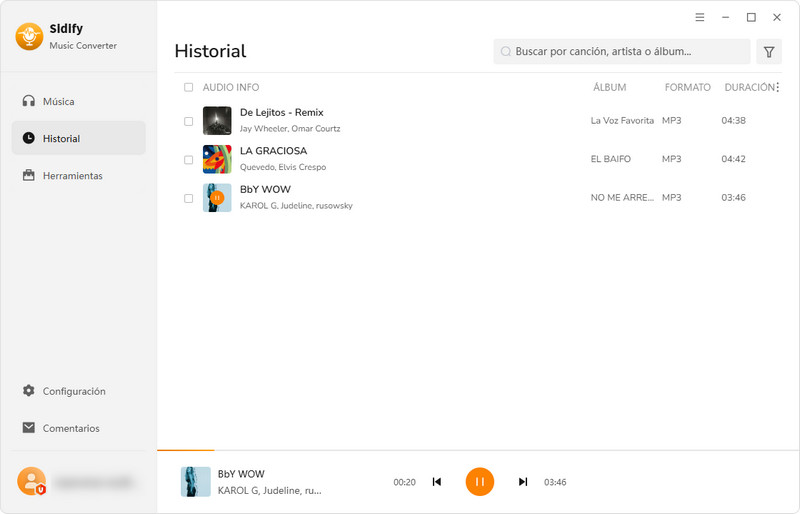Click duration 04:42

point(733,159)
